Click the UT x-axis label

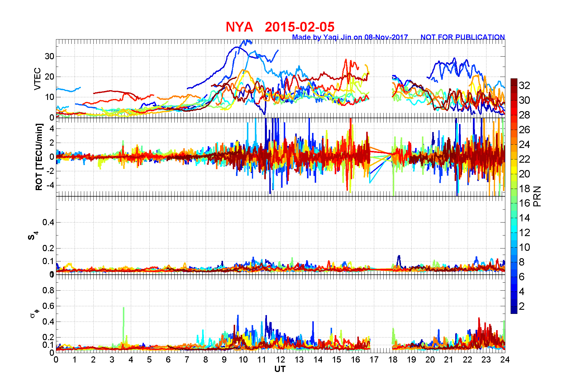point(280,369)
